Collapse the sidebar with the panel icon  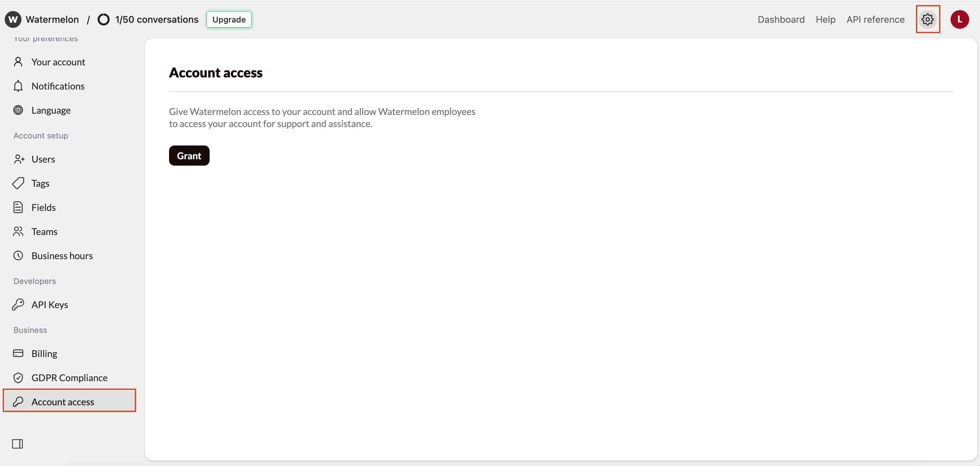17,444
